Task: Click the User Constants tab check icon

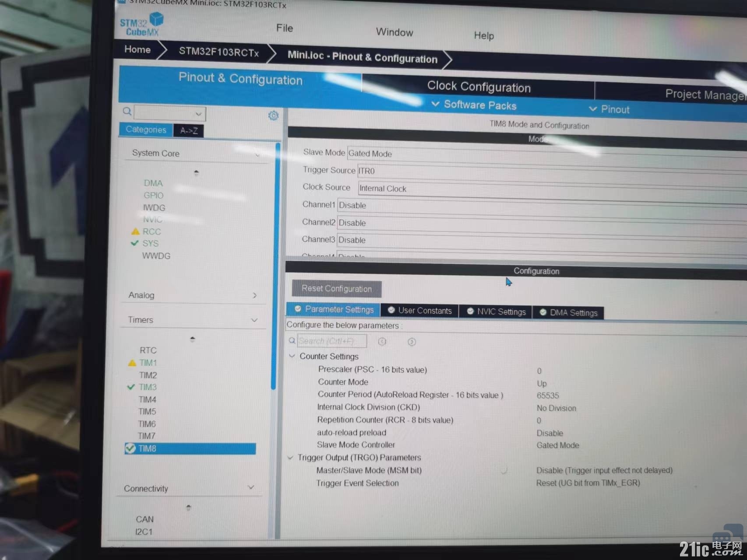Action: point(391,310)
